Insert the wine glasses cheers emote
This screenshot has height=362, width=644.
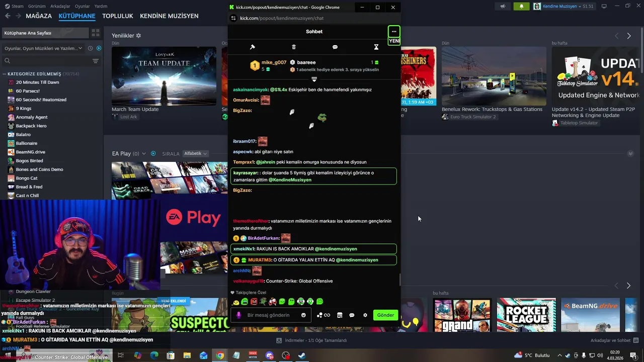point(273,302)
